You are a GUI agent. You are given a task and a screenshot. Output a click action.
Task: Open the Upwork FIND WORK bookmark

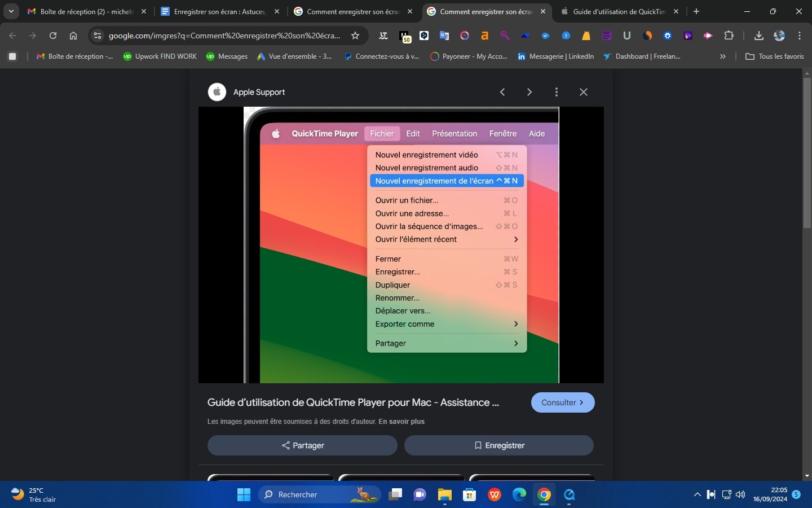coord(160,56)
